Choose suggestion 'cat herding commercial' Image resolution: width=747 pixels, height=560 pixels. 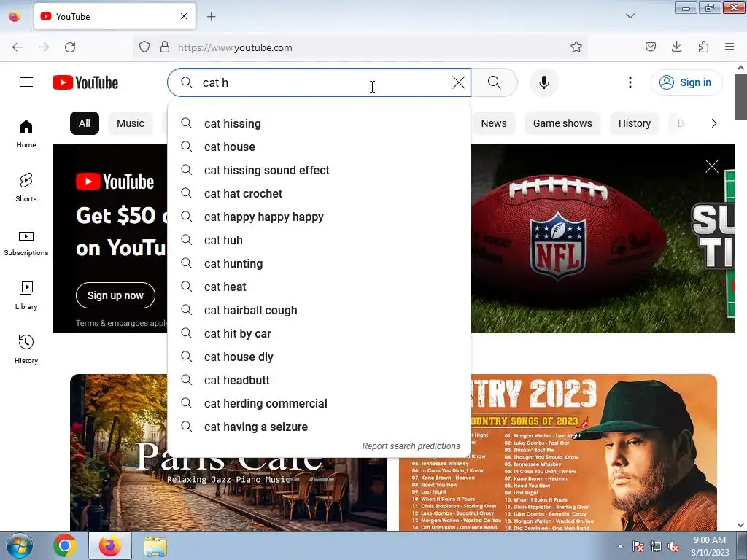tap(320, 403)
